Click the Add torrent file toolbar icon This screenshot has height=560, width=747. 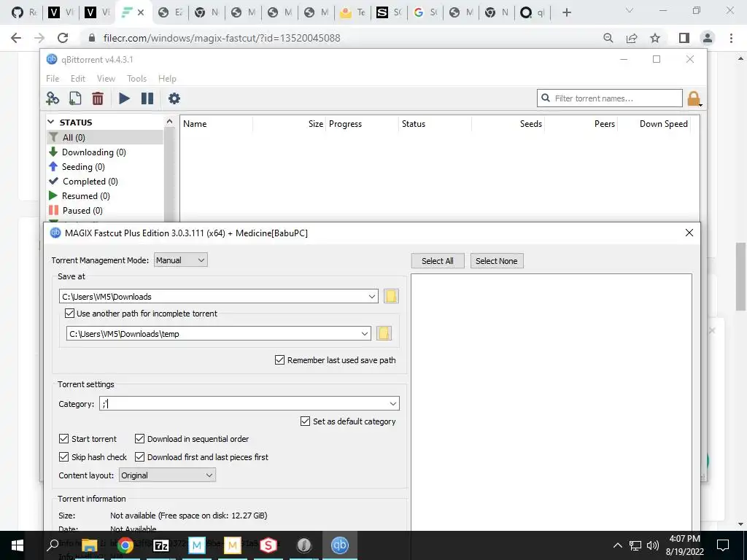75,98
